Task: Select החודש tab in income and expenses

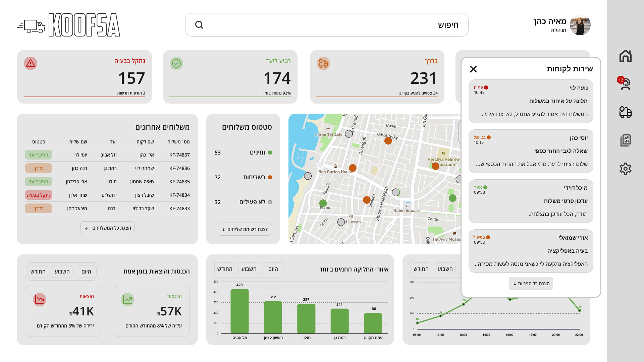Action: tap(38, 272)
